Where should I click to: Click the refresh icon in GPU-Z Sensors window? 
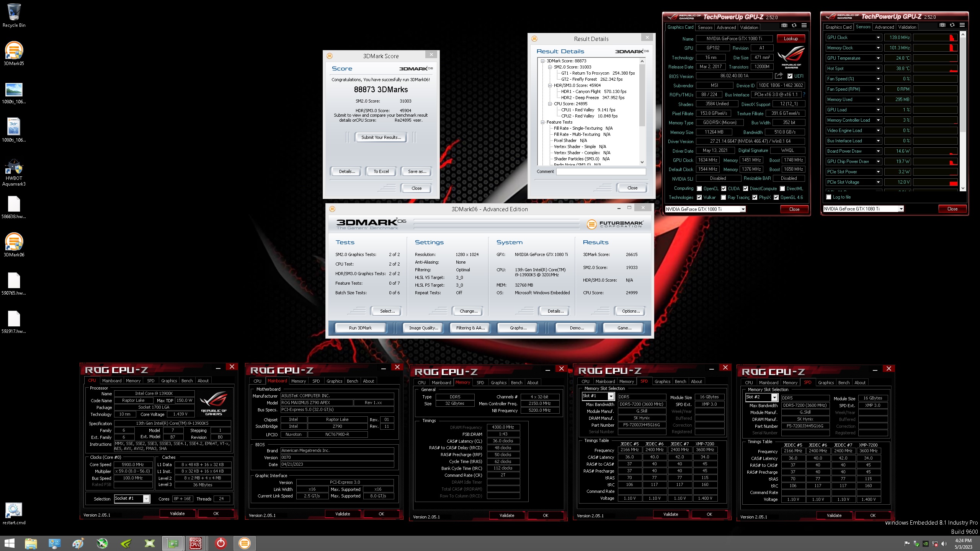pos(952,25)
